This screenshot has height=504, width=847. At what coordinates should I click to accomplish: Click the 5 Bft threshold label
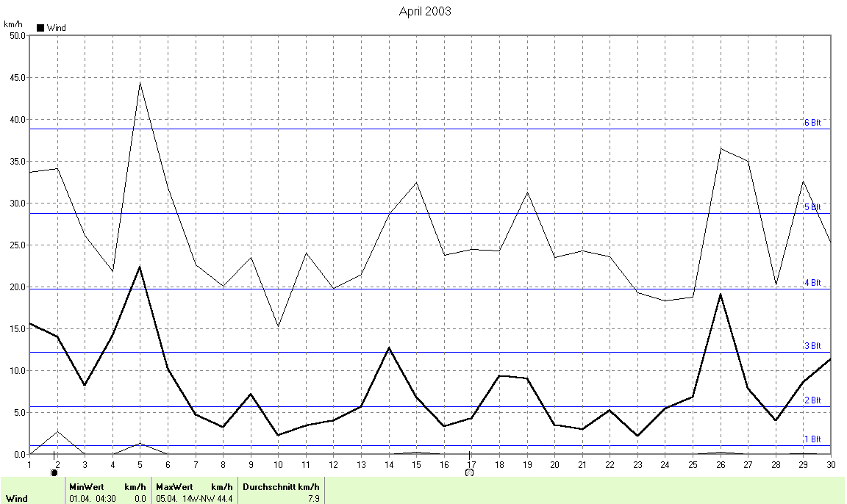point(812,207)
